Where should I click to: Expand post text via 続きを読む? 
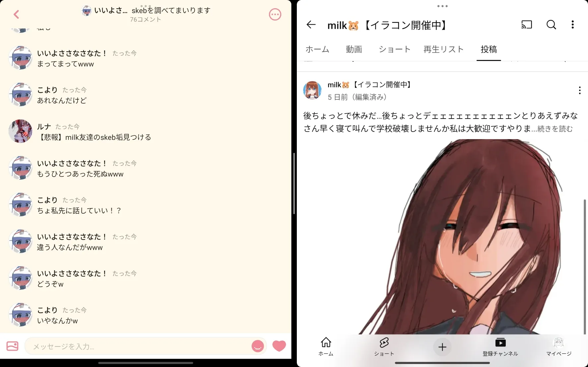tap(555, 129)
